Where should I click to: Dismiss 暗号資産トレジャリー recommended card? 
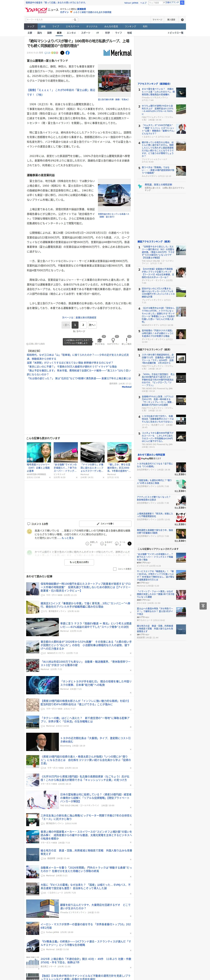(50, 477)
